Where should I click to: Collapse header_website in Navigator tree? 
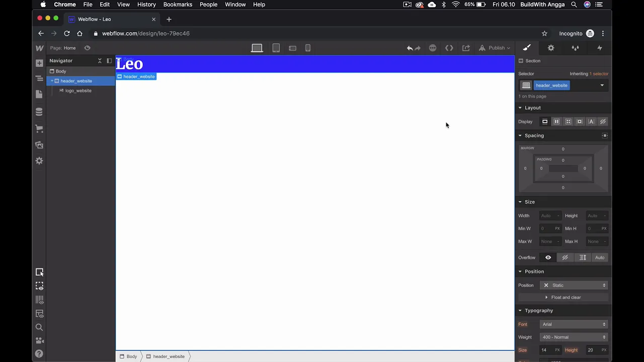52,81
